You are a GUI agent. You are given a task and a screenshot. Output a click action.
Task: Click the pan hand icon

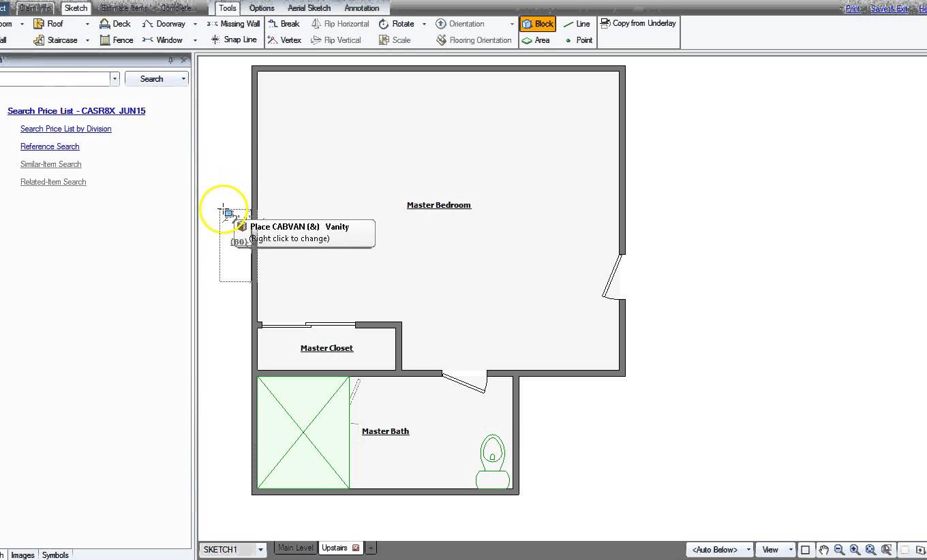[x=825, y=549]
